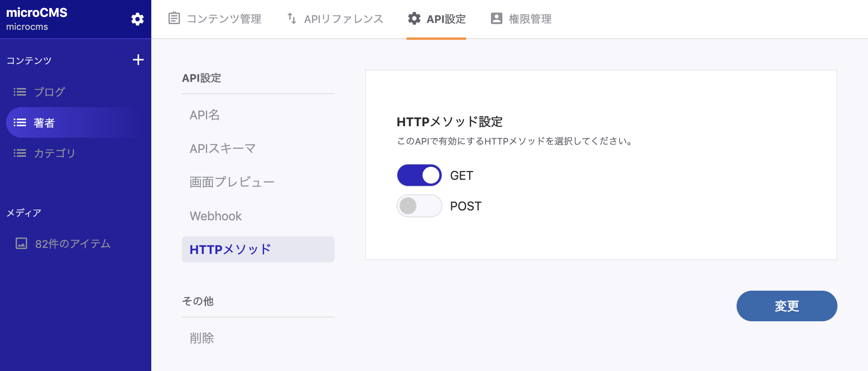The height and width of the screenshot is (371, 868).
Task: Open the 82件のアイテム media library
Action: point(73,244)
